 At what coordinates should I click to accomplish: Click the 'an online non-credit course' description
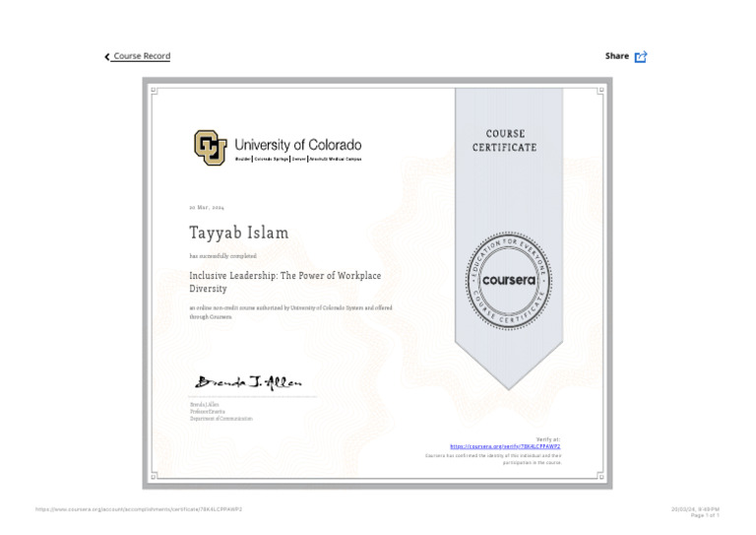(290, 312)
